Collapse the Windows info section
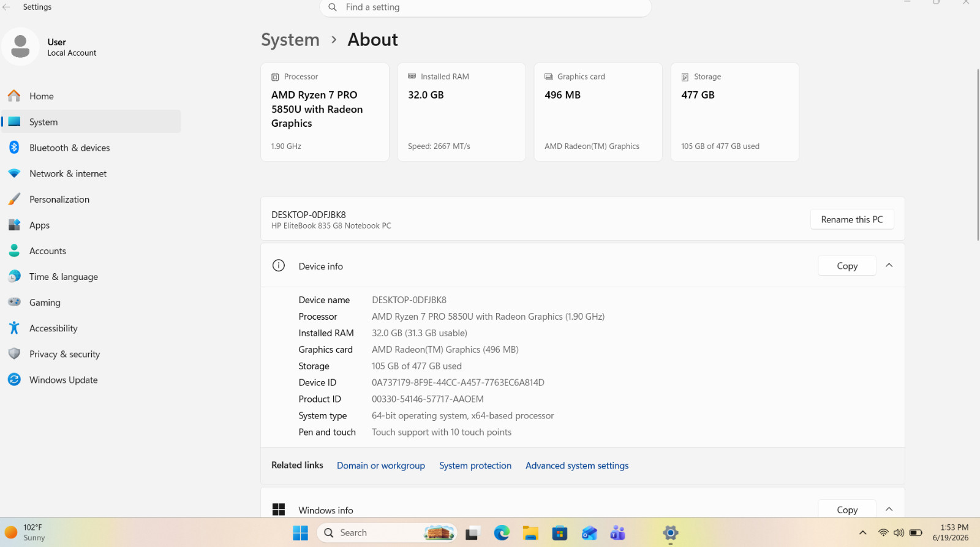 (889, 509)
